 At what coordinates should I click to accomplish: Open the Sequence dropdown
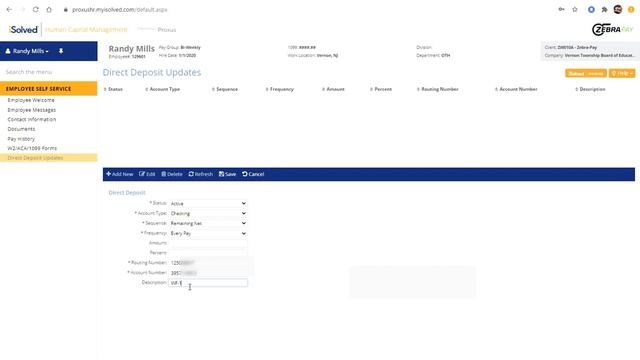coord(208,223)
